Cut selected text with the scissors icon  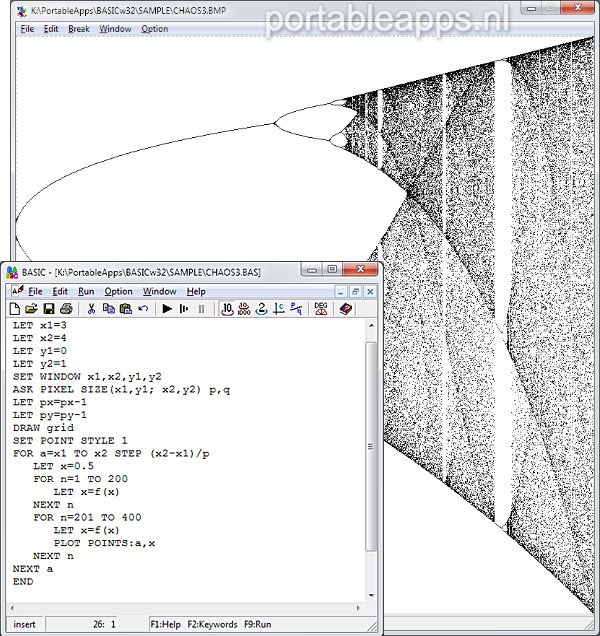91,309
